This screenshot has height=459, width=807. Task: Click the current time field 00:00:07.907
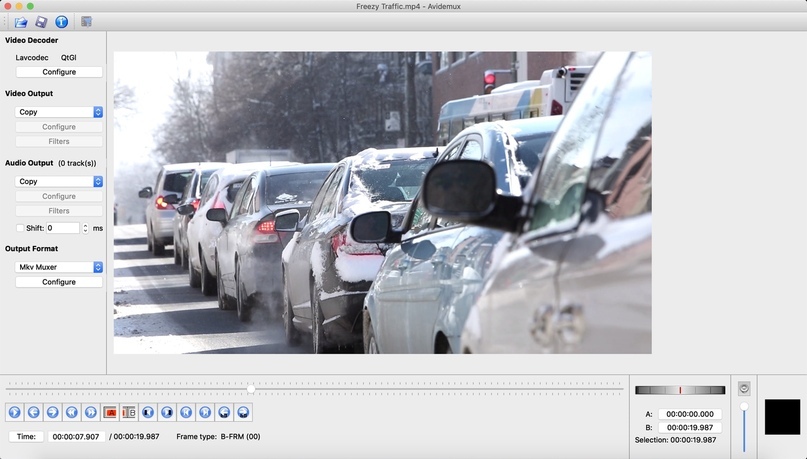pos(76,436)
